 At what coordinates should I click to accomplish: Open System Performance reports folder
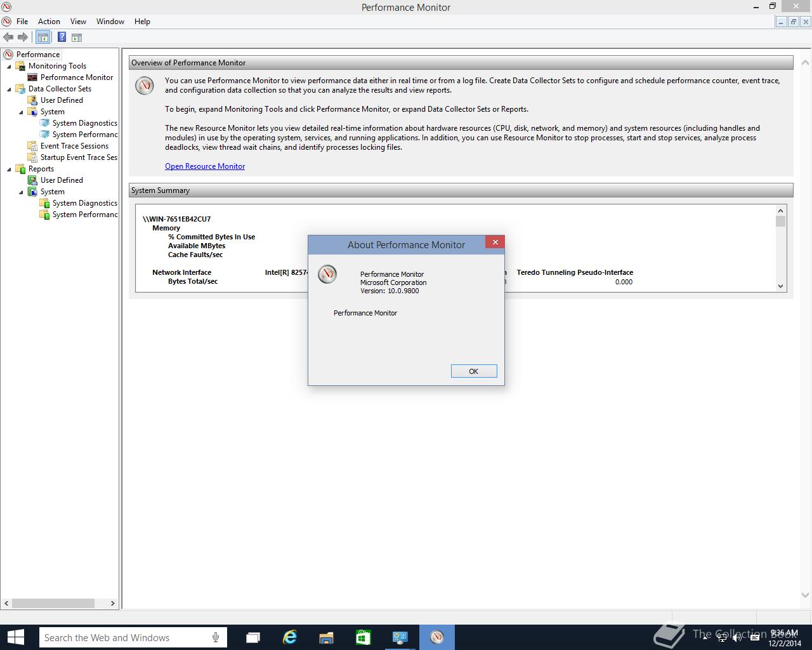point(84,215)
